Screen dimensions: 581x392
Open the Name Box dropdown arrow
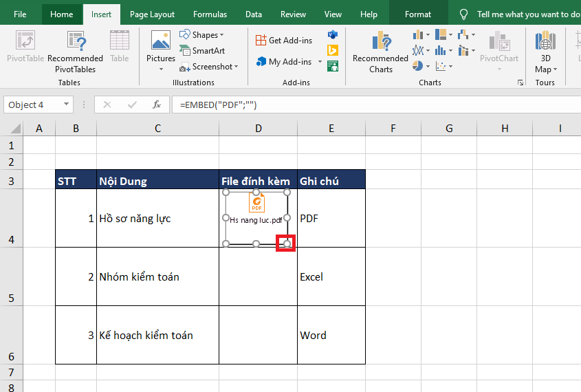[x=66, y=105]
